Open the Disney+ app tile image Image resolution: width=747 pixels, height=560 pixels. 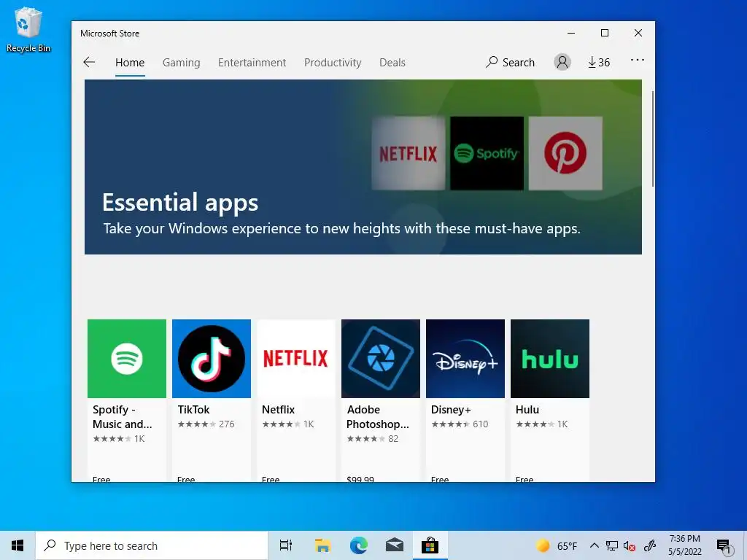465,359
